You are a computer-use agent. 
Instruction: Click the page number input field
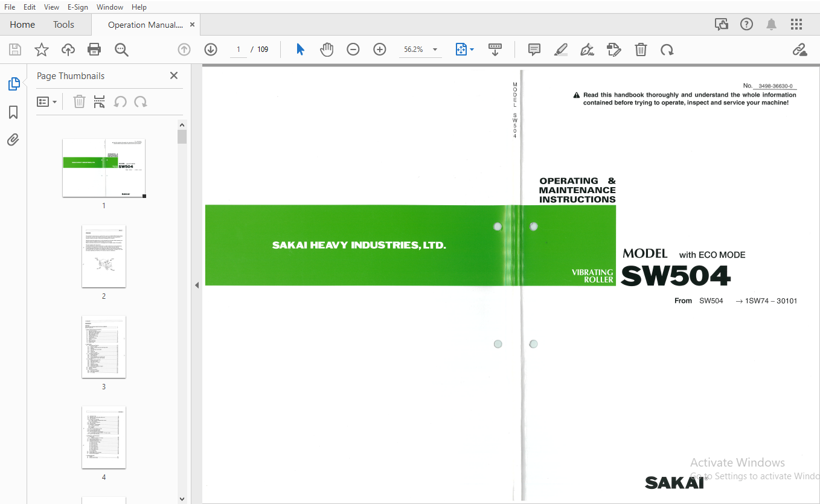coord(239,49)
